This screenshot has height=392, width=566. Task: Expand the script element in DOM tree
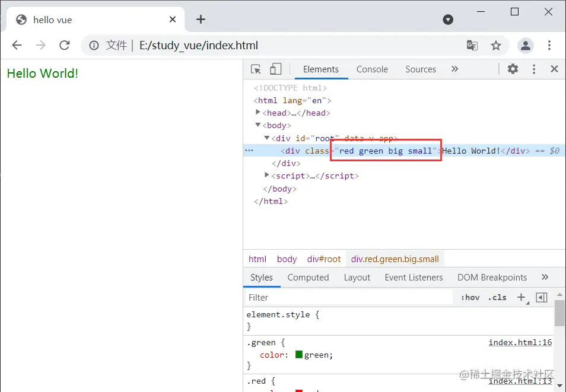click(x=266, y=175)
